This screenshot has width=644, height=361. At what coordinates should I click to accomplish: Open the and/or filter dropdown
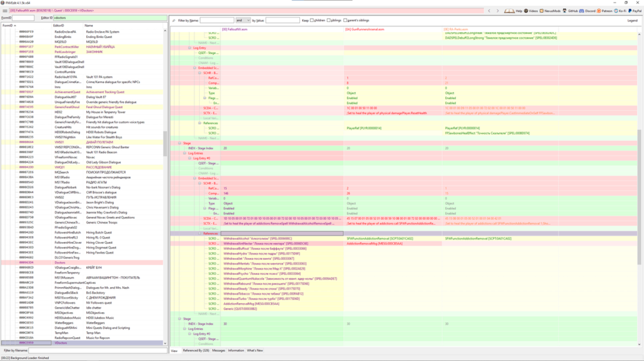click(243, 20)
